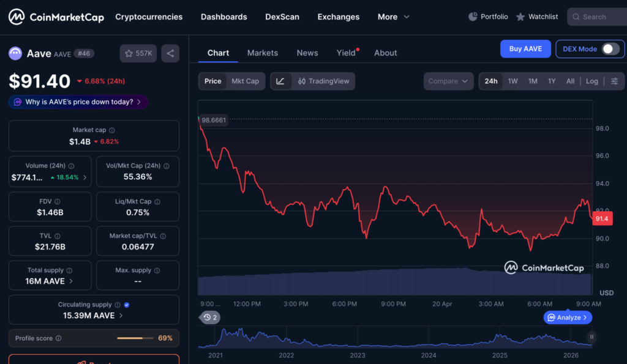Viewport: 627px width, 364px height.
Task: Switch chart to Mkt Cap view
Action: point(245,81)
